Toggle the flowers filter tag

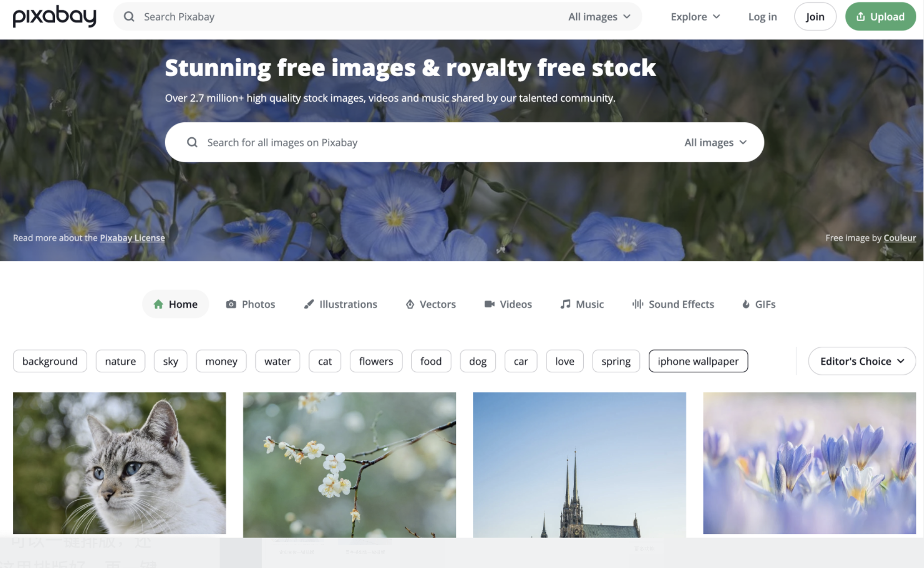click(376, 361)
